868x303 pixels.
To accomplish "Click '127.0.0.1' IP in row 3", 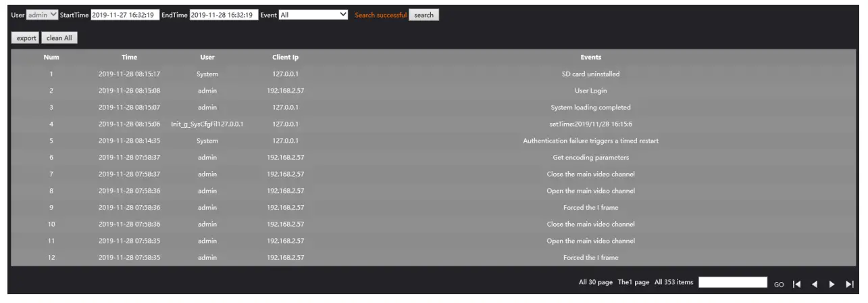I will tap(286, 107).
